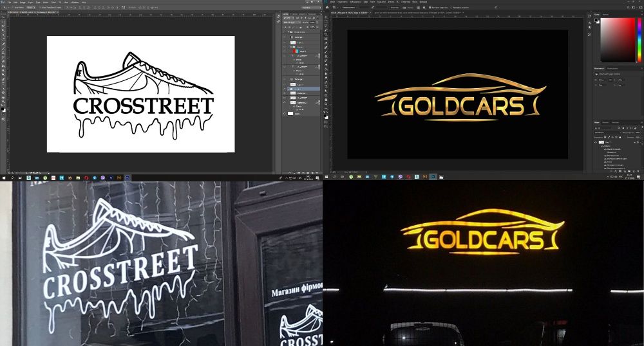Image resolution: width=644 pixels, height=346 pixels.
Task: Open the Auto-Select Group dropdown in left options bar
Action: (31, 7)
